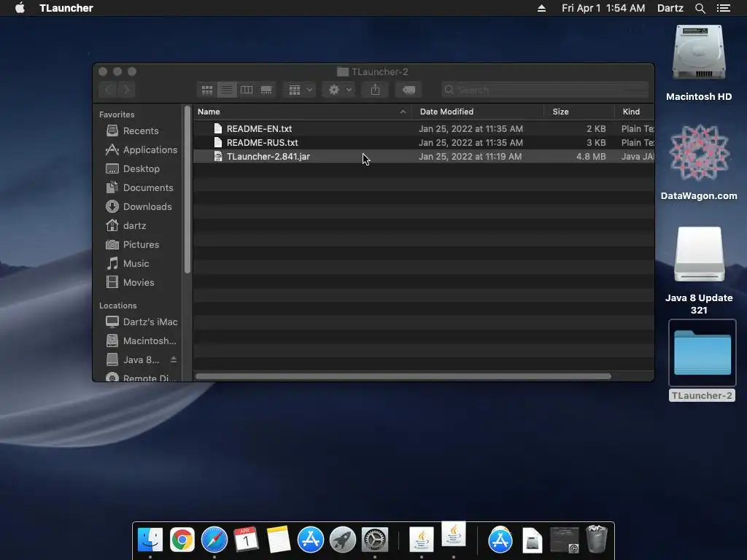The image size is (747, 560).
Task: Open Calendar from the Dock
Action: [x=247, y=540]
